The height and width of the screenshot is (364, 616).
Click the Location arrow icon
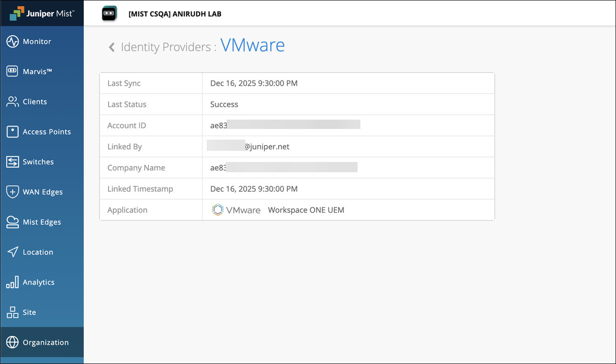pos(13,252)
